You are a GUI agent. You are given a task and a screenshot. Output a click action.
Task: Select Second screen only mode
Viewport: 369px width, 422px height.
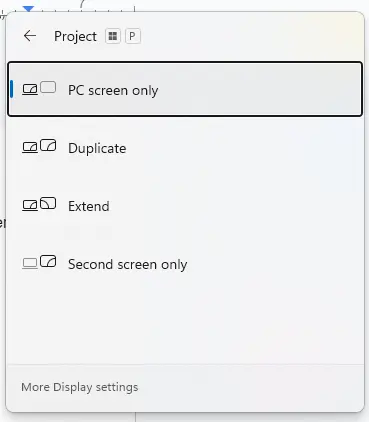coord(185,263)
